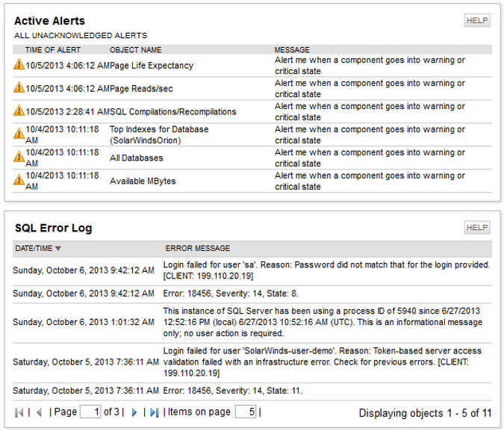The height and width of the screenshot is (431, 504).
Task: Click the Items on page input field
Action: point(246,412)
